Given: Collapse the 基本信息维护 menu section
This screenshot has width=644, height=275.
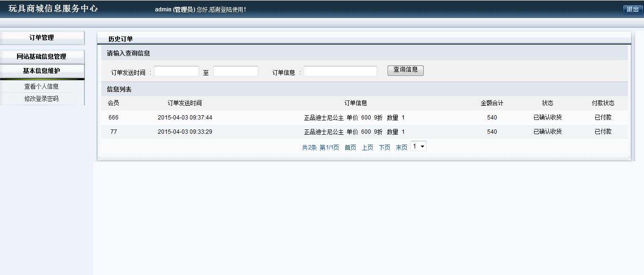Looking at the screenshot, I should click(42, 71).
